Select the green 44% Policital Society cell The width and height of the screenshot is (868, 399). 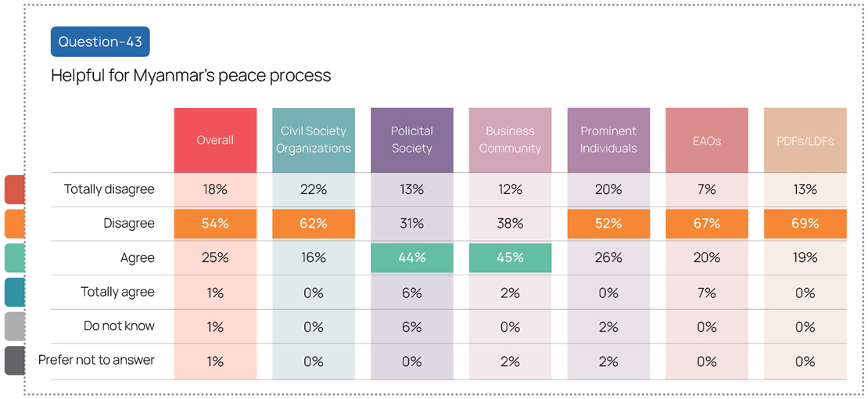[x=411, y=258]
